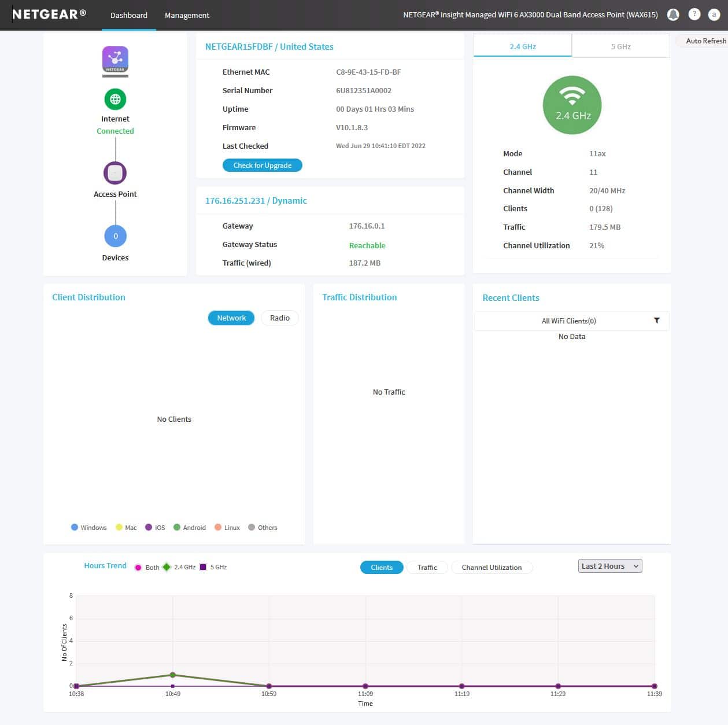The image size is (728, 725).
Task: Click the firmware version V10.1.8.3
Action: tap(352, 128)
